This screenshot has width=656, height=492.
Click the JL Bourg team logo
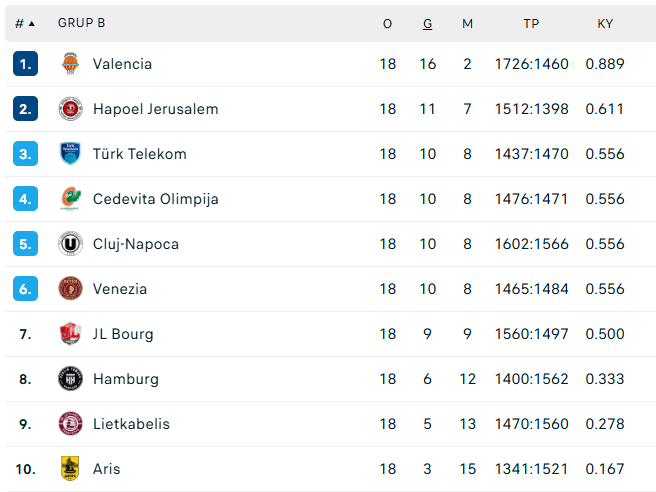70,333
